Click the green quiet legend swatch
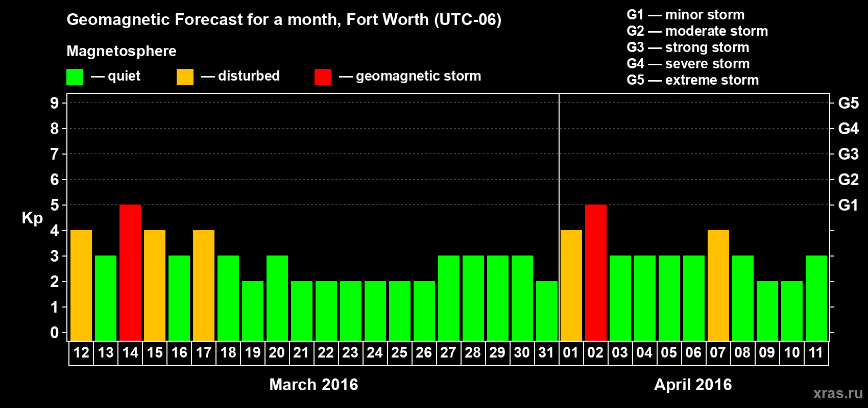This screenshot has height=408, width=868. click(x=75, y=77)
